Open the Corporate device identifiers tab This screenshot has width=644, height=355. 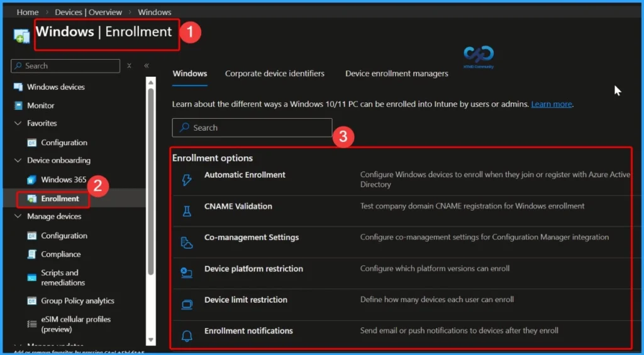point(275,74)
